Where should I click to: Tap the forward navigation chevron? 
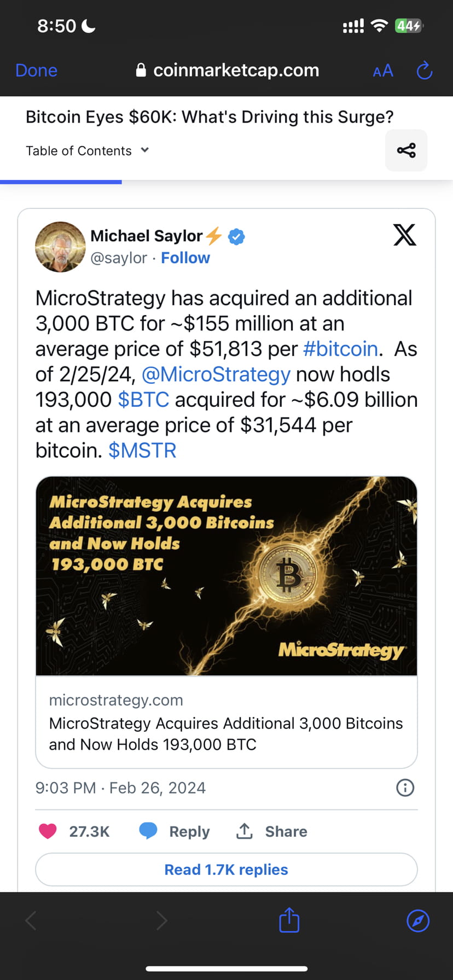[x=162, y=920]
